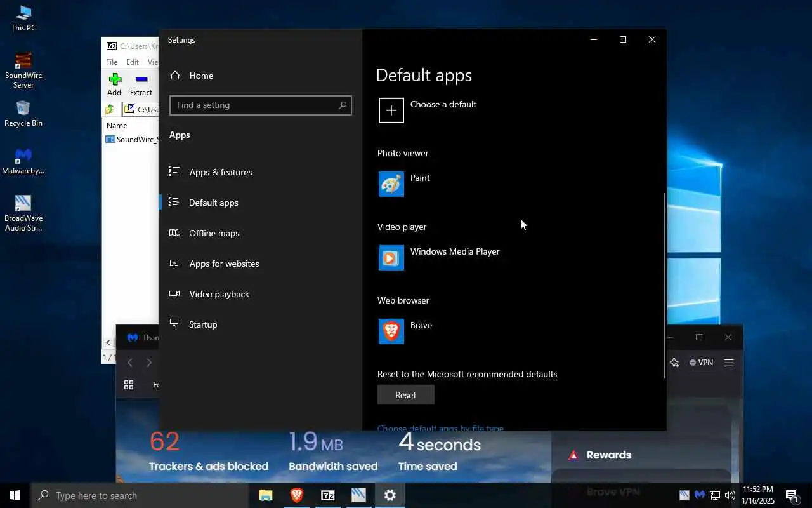Open the File menu in 7-Zip
812x508 pixels.
point(112,62)
